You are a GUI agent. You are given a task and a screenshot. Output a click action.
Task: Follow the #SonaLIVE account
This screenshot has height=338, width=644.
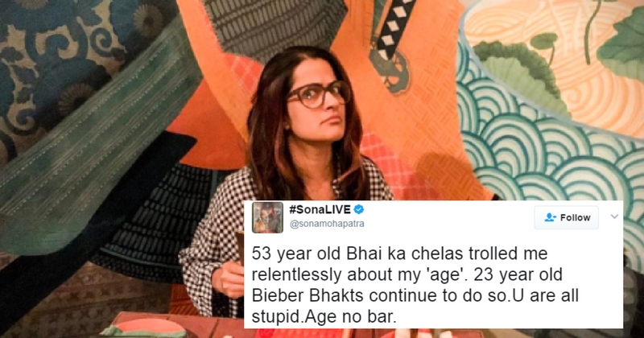(x=567, y=217)
